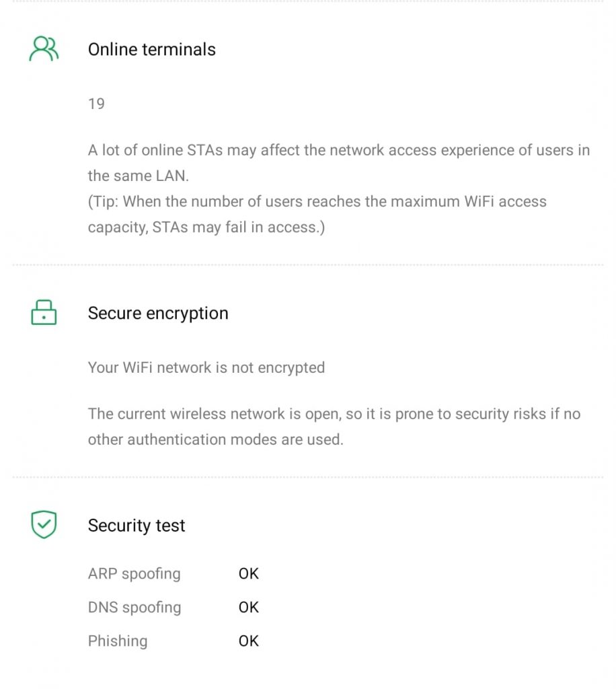Click the OK result for DNS spoofing
Screen dimensions: 616x689
[x=248, y=607]
